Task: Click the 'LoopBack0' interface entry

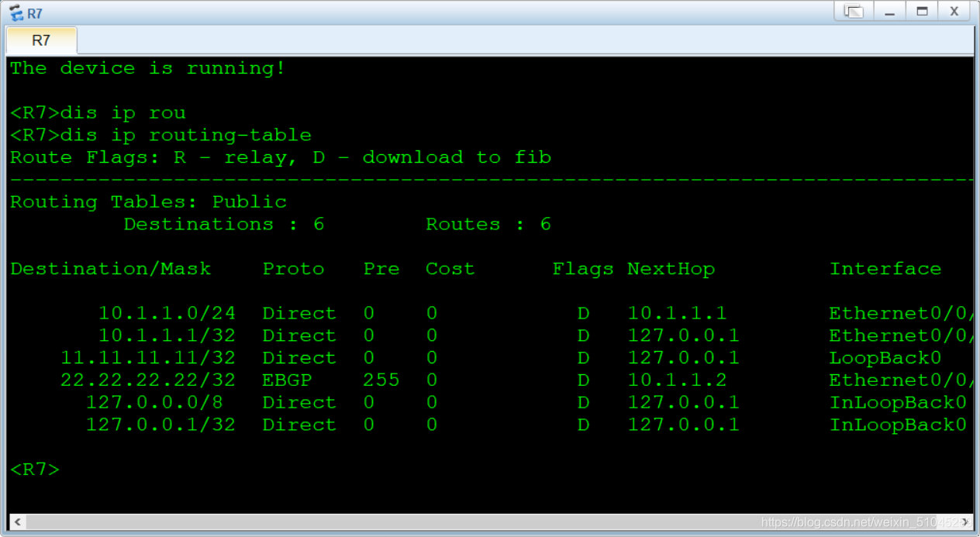Action: [885, 359]
